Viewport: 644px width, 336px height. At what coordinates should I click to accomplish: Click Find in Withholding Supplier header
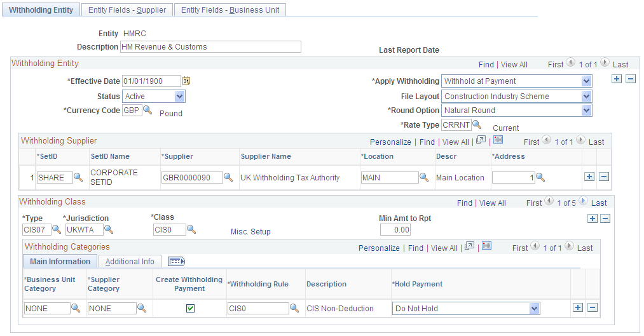point(427,142)
